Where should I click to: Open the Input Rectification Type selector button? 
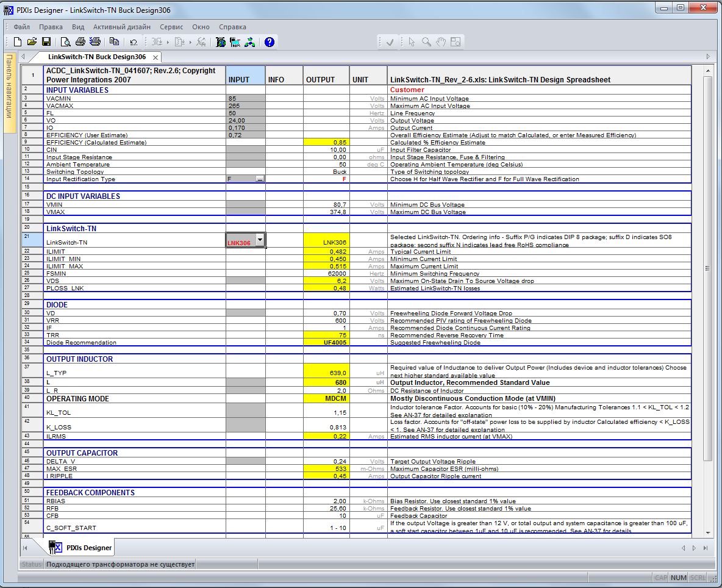[x=260, y=179]
